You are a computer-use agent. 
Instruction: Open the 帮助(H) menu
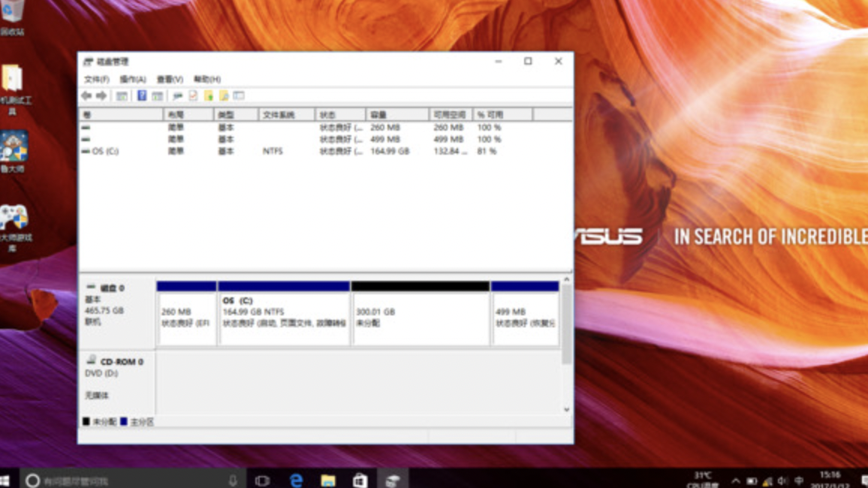tap(207, 79)
